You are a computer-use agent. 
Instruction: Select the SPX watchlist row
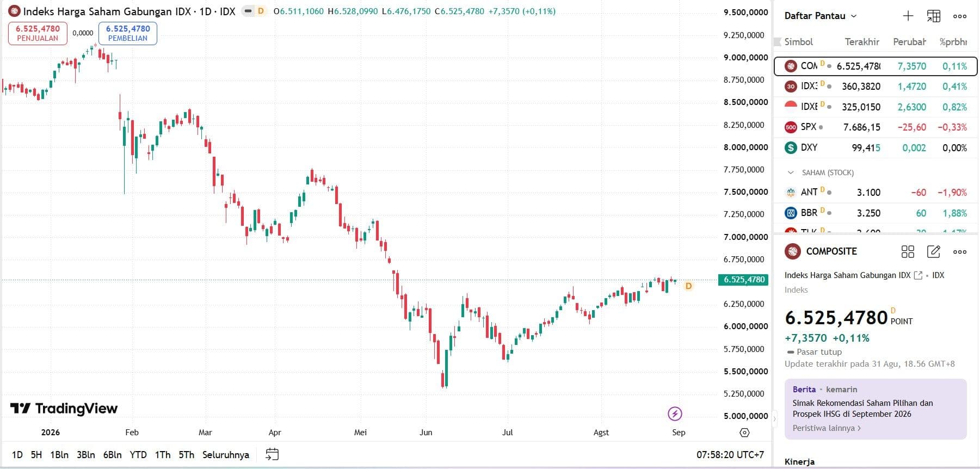876,127
